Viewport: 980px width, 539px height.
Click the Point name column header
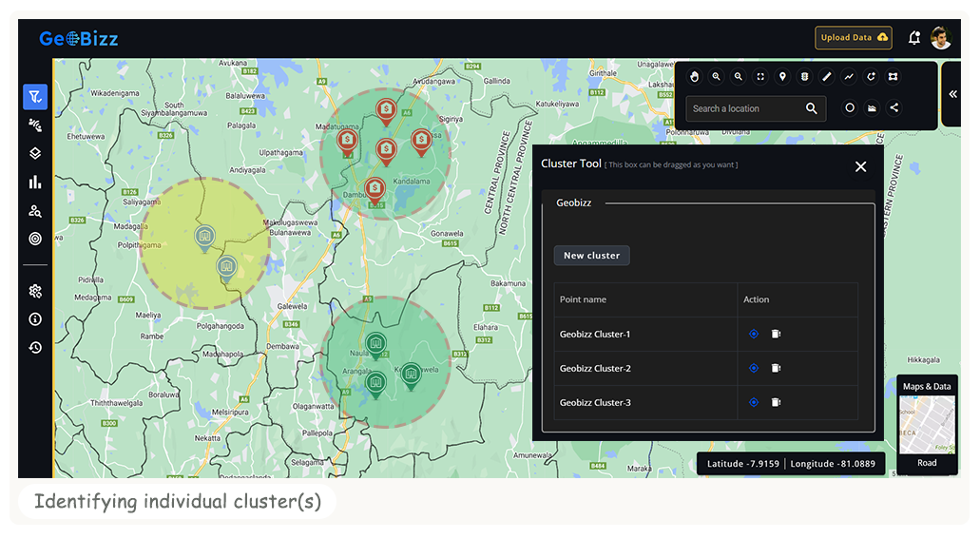point(583,299)
